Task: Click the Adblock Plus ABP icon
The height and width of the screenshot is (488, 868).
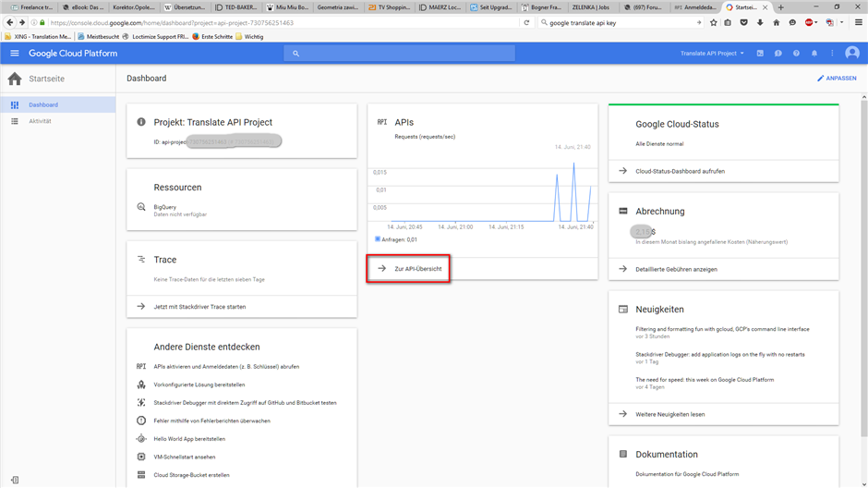Action: pyautogui.click(x=809, y=23)
